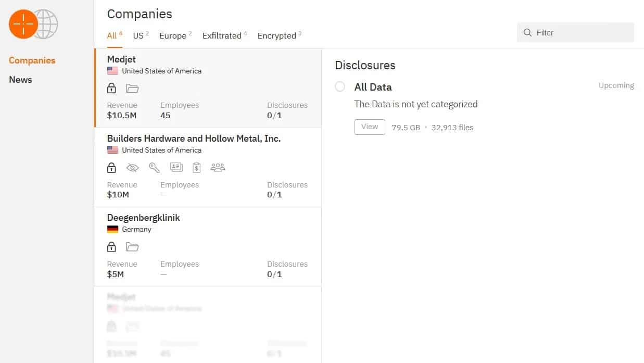The width and height of the screenshot is (644, 363).
Task: Click the dollar clipboard icon on Builders Hardware card
Action: click(196, 168)
